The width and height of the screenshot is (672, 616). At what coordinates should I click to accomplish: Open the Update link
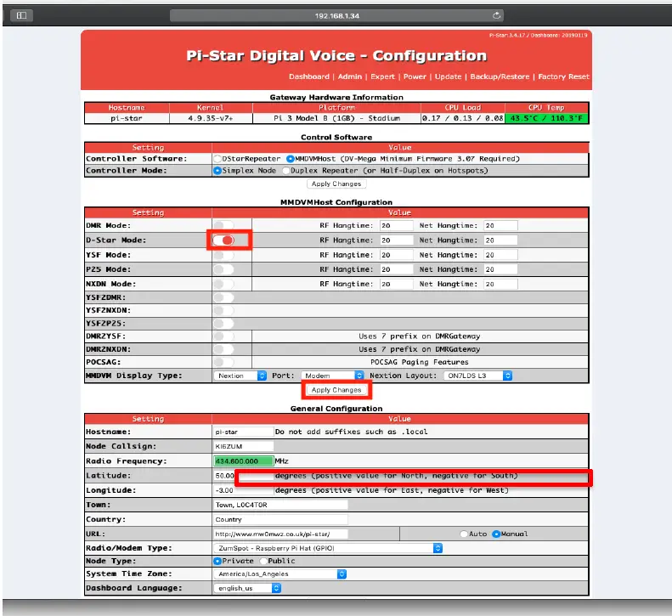448,76
